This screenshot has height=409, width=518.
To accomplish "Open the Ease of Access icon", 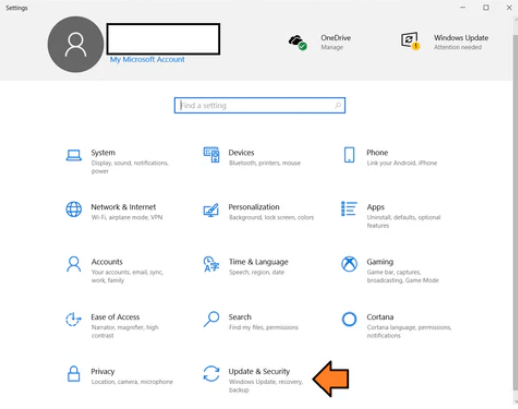I will pos(73,319).
